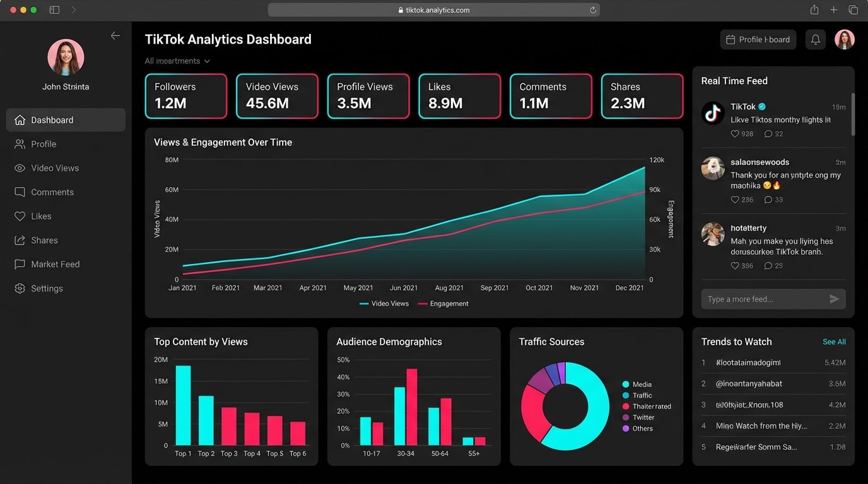Click the sidebar back arrow icon
This screenshot has width=868, height=484.
pos(115,36)
